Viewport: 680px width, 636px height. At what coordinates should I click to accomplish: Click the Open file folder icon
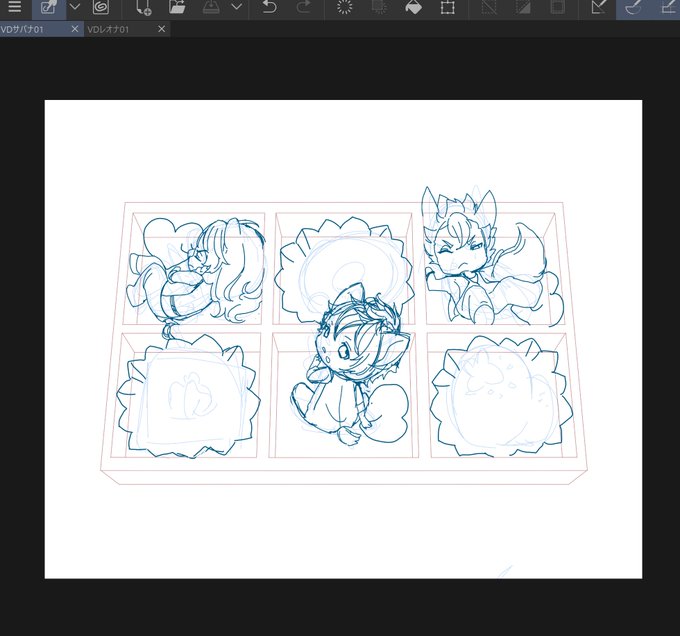[177, 7]
